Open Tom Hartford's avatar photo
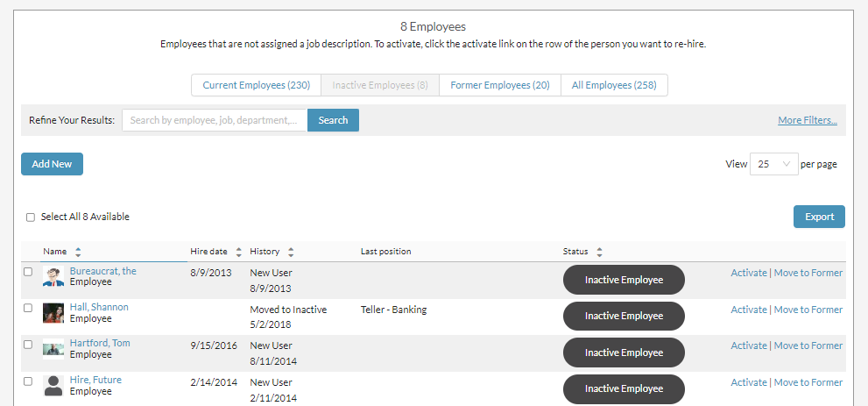The height and width of the screenshot is (406, 868). pyautogui.click(x=53, y=349)
